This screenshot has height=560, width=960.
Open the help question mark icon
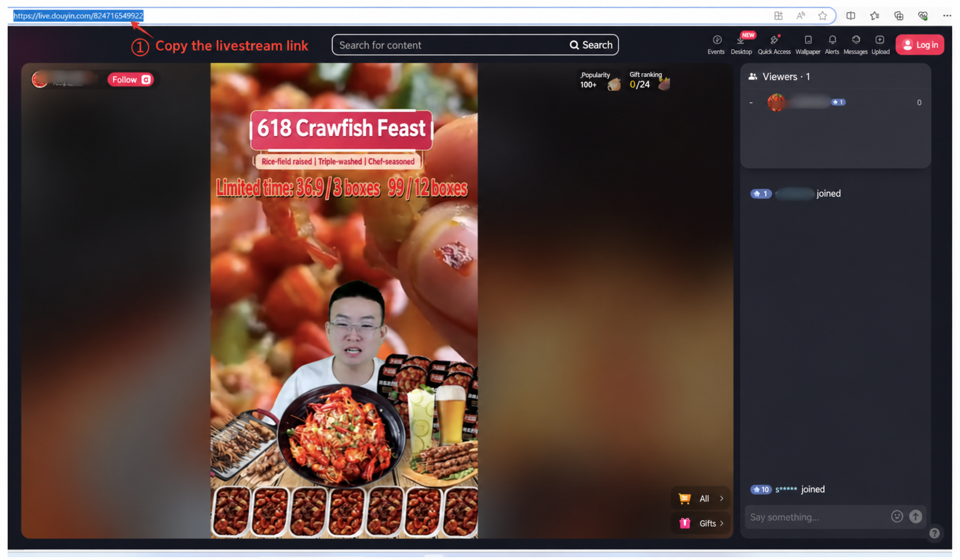pyautogui.click(x=934, y=533)
